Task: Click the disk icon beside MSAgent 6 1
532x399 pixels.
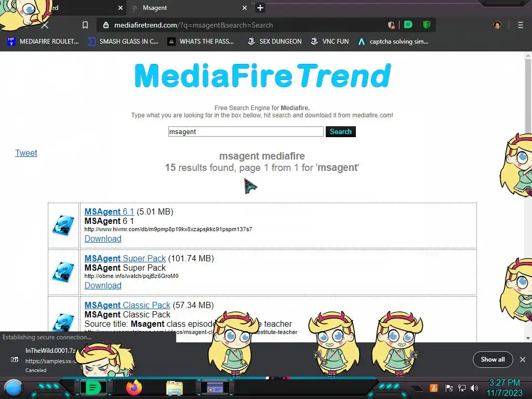Action: (63, 225)
